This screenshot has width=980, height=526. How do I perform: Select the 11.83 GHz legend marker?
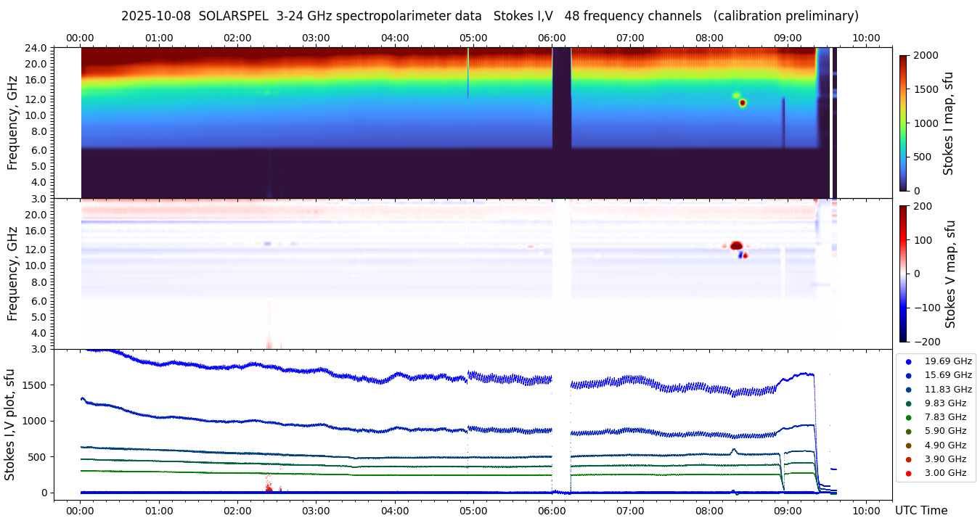[x=908, y=390]
